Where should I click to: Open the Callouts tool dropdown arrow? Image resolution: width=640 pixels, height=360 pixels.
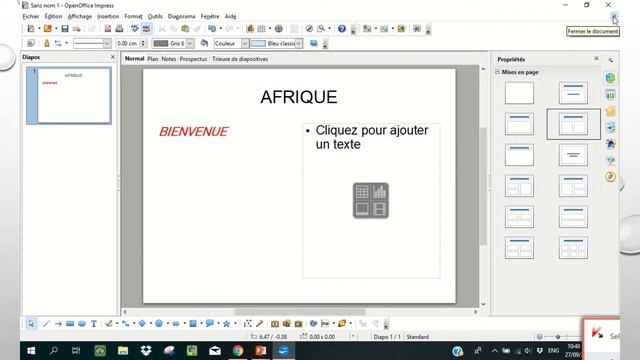218,324
